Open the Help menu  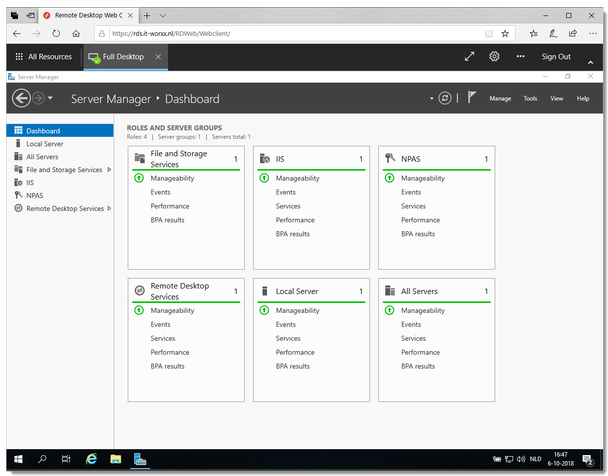point(582,98)
